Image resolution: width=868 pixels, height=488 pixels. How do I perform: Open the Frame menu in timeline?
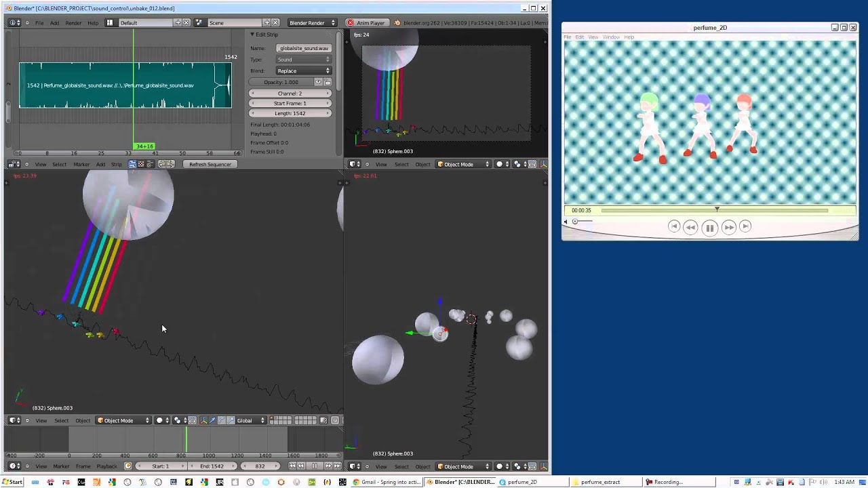83,466
